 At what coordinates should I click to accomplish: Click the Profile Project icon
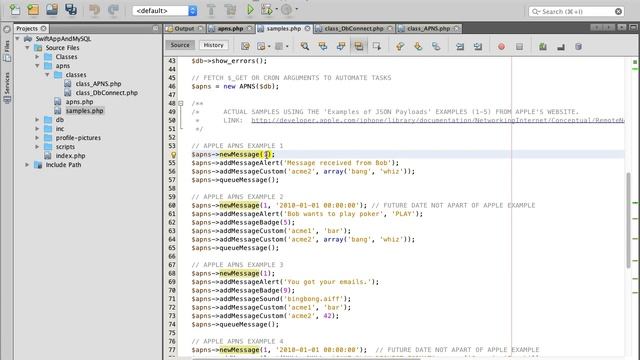point(287,9)
